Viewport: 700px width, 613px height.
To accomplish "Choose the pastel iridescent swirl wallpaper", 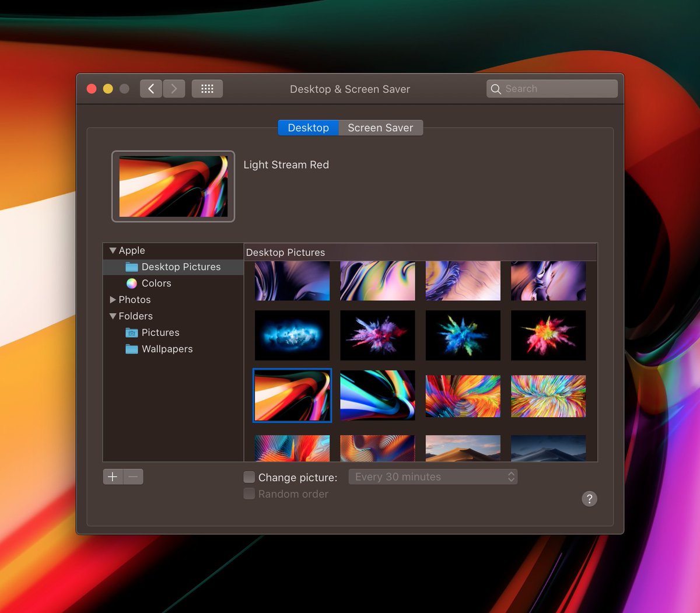I will click(x=377, y=281).
